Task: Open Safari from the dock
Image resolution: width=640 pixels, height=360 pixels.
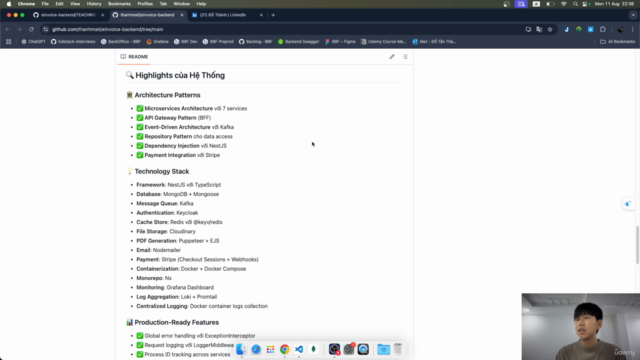Action: (256, 349)
